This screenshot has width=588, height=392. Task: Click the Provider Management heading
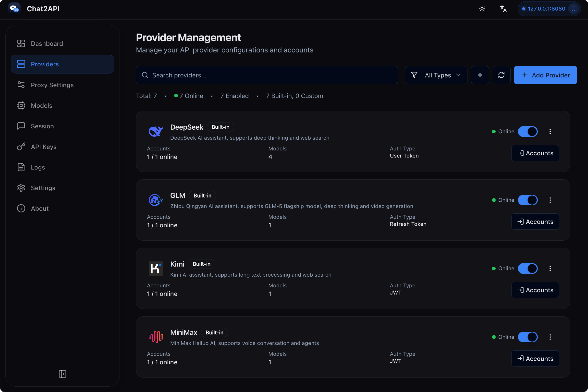(188, 37)
